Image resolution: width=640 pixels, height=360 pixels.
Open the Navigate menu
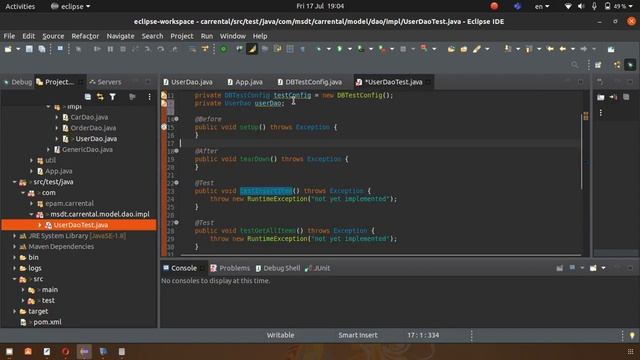click(x=120, y=36)
